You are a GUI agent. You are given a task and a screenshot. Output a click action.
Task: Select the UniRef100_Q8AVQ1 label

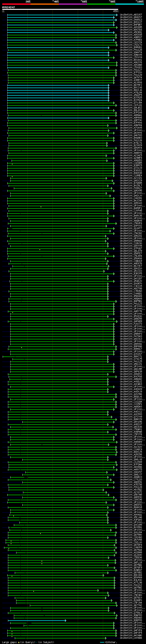pos(131,344)
